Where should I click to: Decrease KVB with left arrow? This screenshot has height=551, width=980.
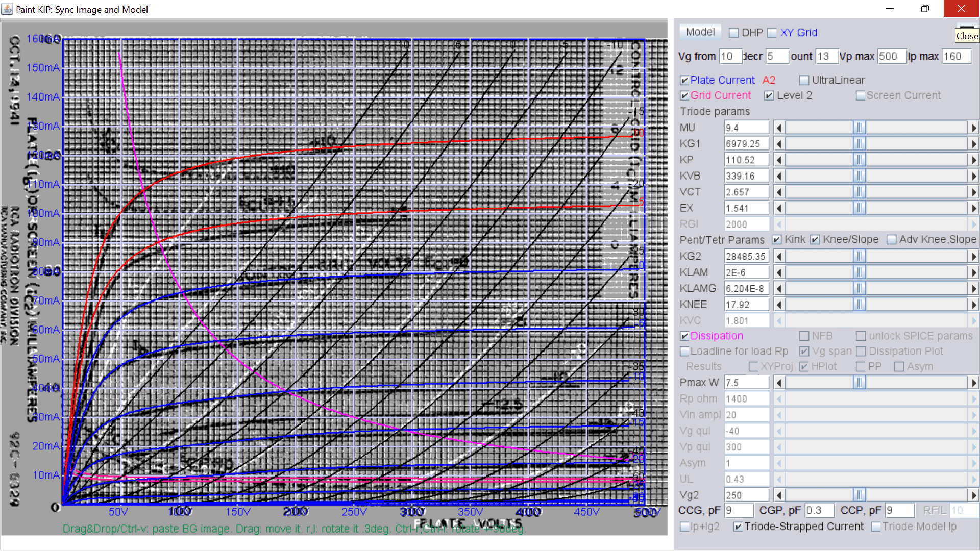(779, 176)
